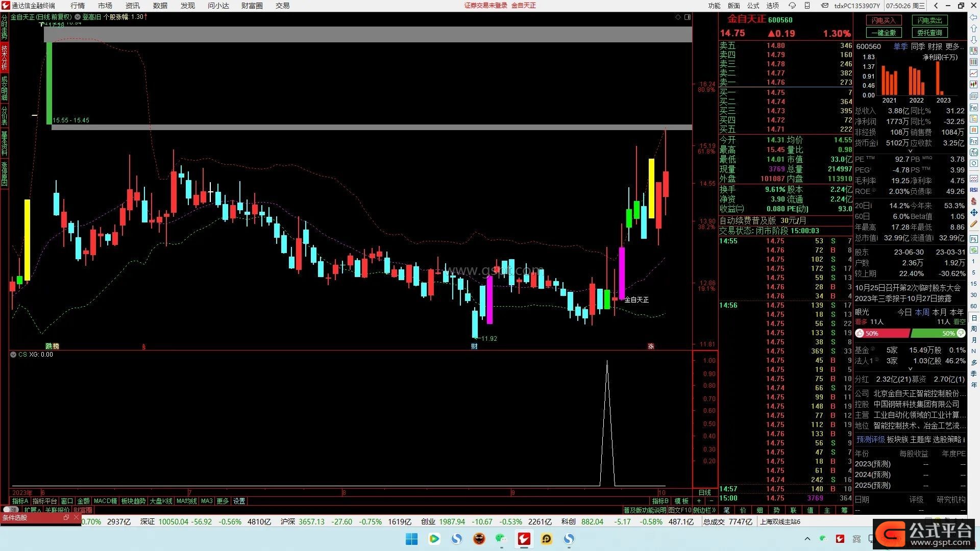
Task: Collapse the CS indicator panel round button
Action: (13, 354)
